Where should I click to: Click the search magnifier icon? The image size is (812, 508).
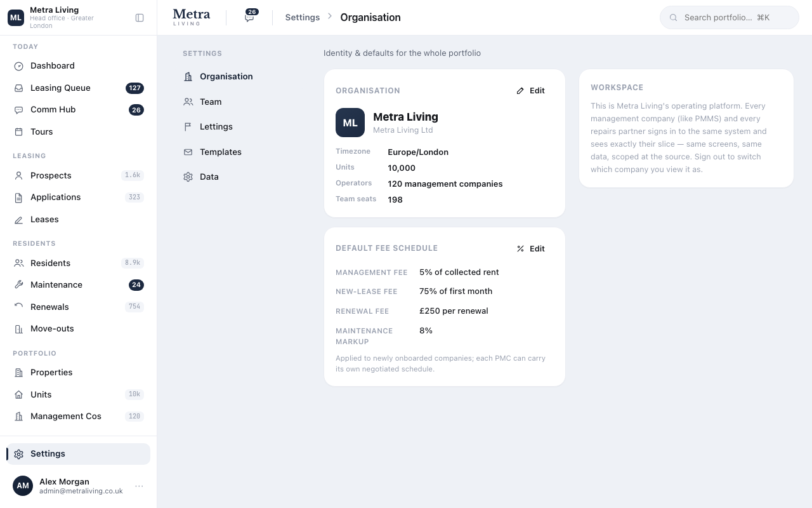click(674, 18)
